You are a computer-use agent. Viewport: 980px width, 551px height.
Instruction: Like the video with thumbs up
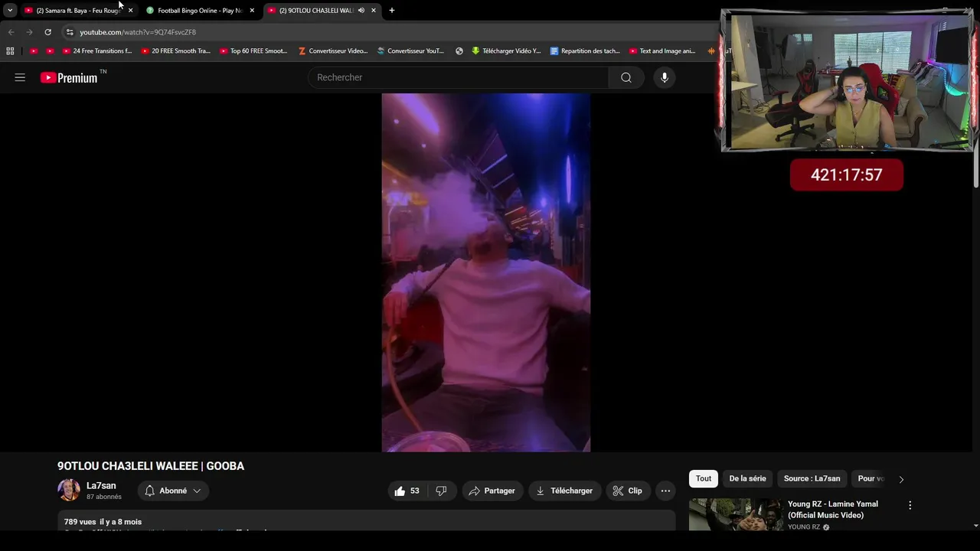(407, 491)
